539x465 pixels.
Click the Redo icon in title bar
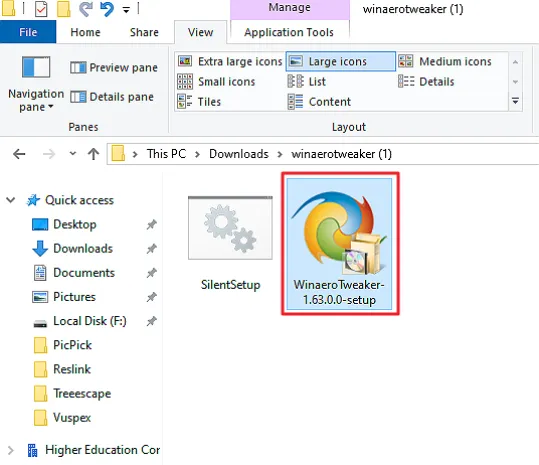tap(86, 9)
